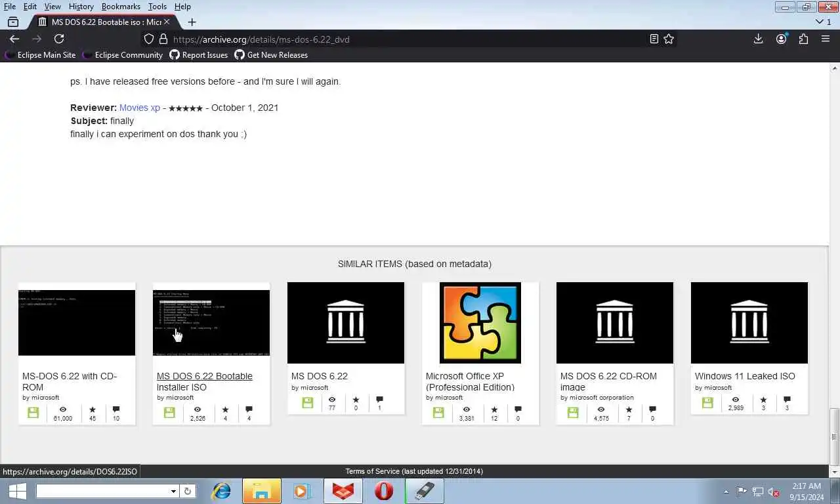Launch Internet Explorer from taskbar
Screen dimensions: 840x504
222,491
